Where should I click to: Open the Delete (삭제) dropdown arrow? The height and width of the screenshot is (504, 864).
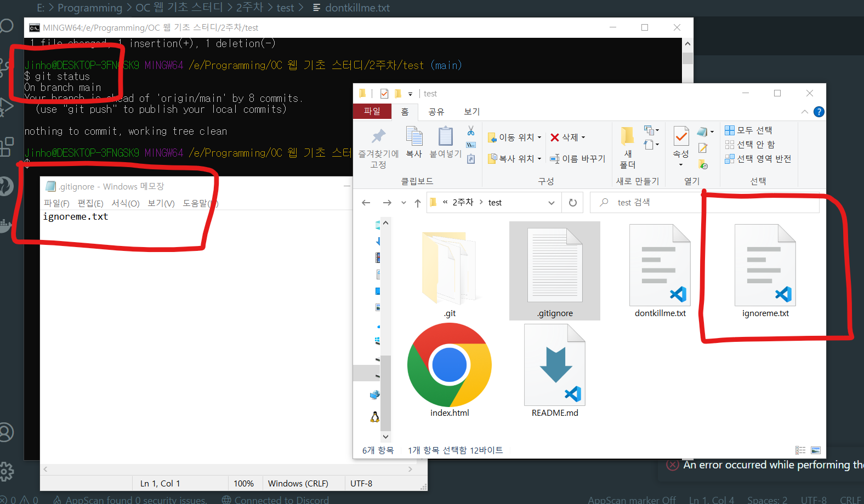(x=583, y=138)
